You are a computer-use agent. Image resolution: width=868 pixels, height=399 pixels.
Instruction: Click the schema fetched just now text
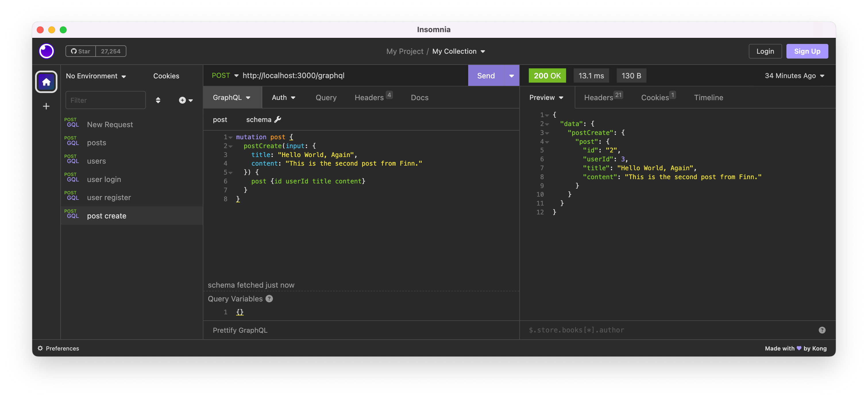(x=251, y=285)
